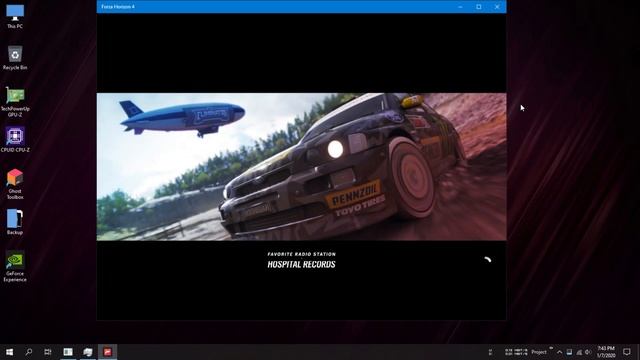Open the Recycle Bin icon

(x=15, y=58)
